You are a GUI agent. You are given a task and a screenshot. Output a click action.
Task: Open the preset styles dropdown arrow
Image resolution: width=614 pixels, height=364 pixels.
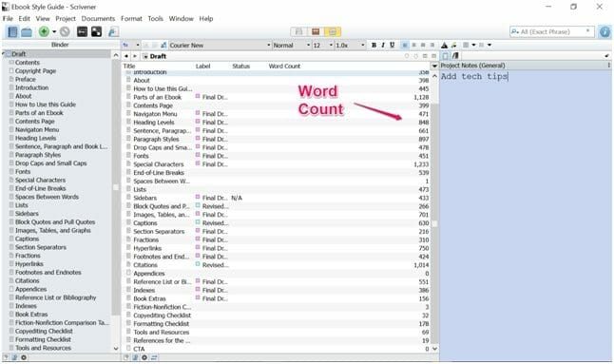(x=138, y=45)
